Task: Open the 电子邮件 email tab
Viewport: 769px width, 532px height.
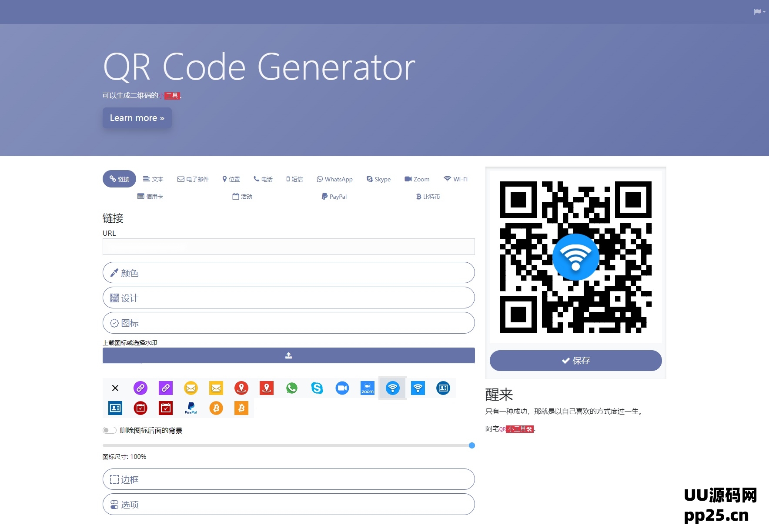Action: (x=193, y=179)
